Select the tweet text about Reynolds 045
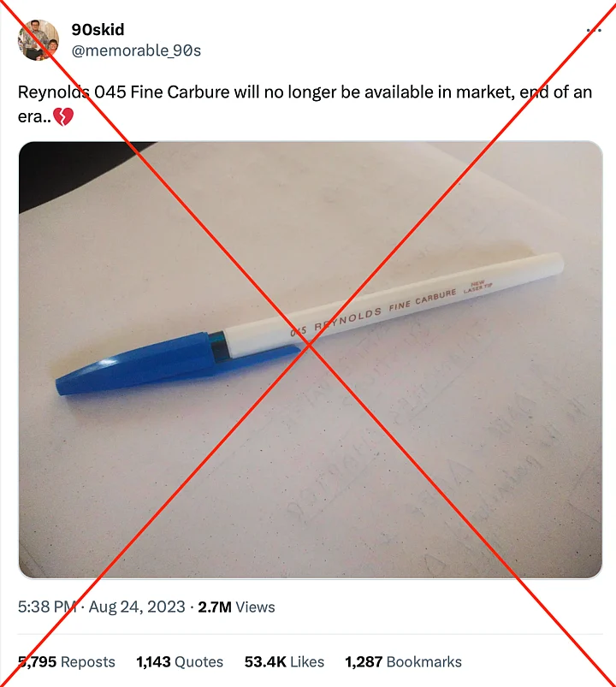Image resolution: width=616 pixels, height=687 pixels. (x=305, y=104)
